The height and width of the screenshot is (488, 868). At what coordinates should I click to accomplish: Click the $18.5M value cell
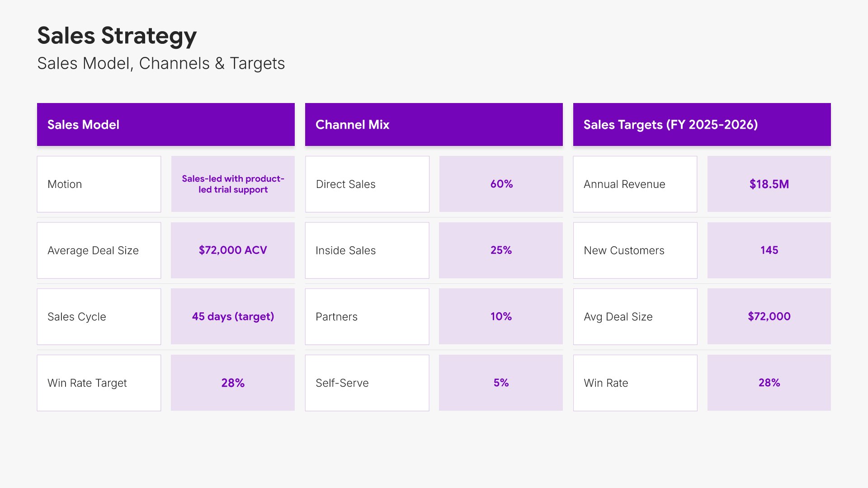(x=769, y=184)
